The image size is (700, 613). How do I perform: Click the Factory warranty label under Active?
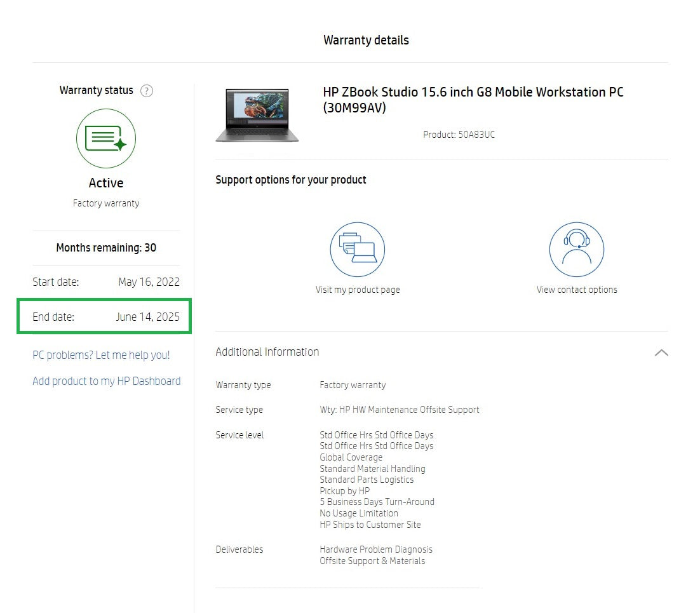(x=105, y=203)
